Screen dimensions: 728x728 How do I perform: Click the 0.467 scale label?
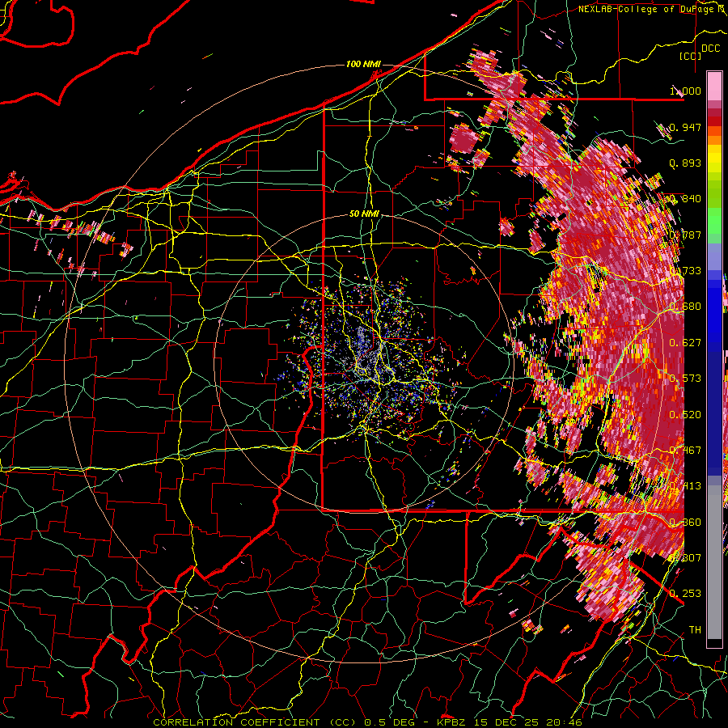tap(685, 451)
